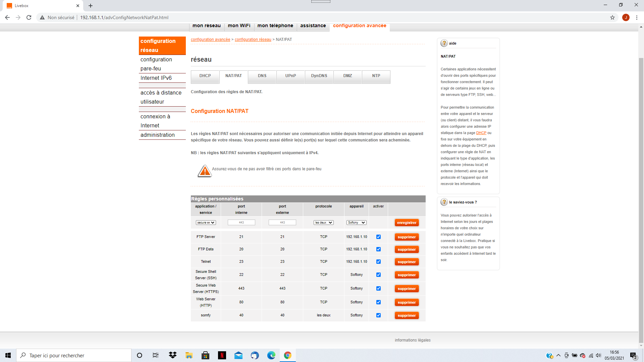The image size is (644, 362).
Task: Open the application/service dropdown
Action: 206,223
